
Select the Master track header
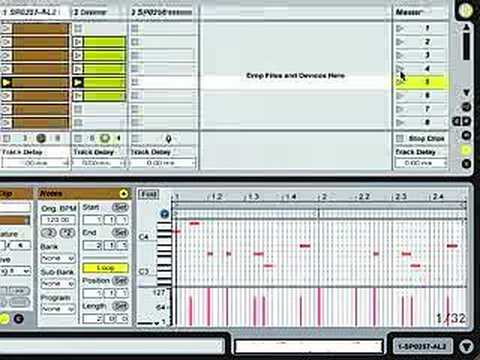coord(421,12)
